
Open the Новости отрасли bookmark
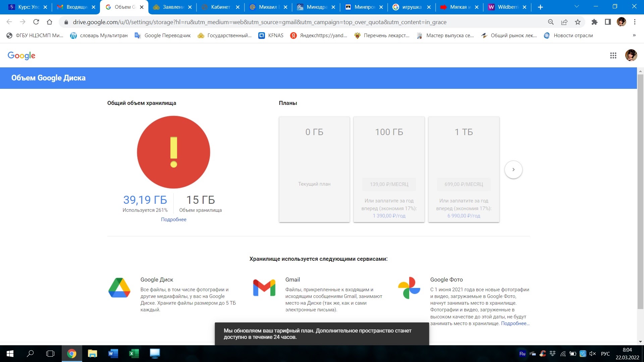pos(569,36)
